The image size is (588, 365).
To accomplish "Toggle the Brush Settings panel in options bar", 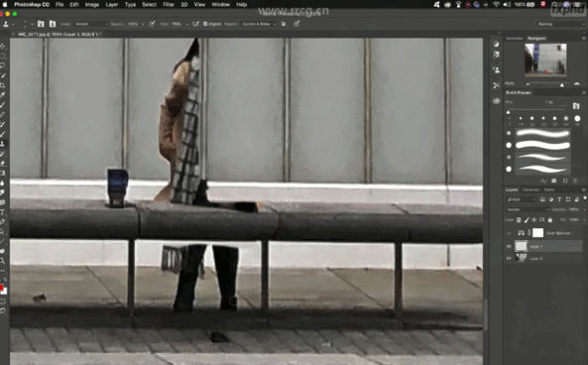I will point(41,24).
